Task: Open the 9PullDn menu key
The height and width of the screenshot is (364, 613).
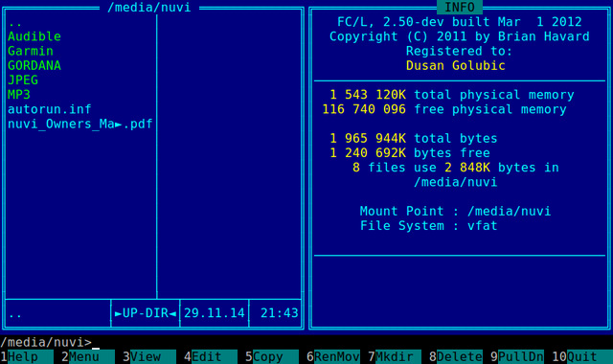Action: [x=517, y=357]
